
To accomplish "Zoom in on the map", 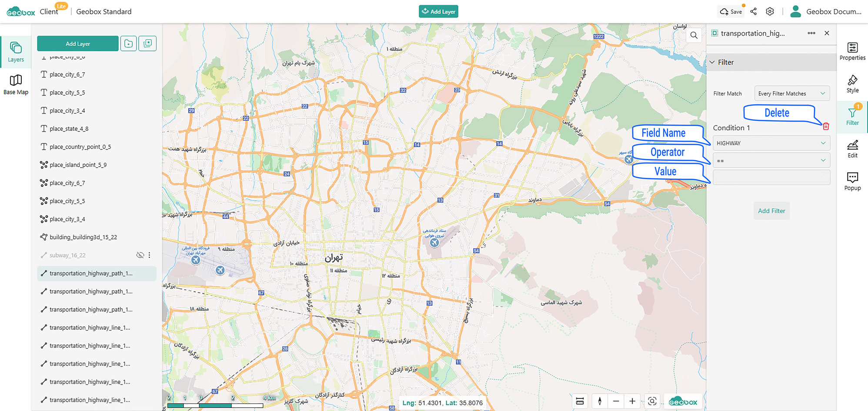I will tap(632, 401).
